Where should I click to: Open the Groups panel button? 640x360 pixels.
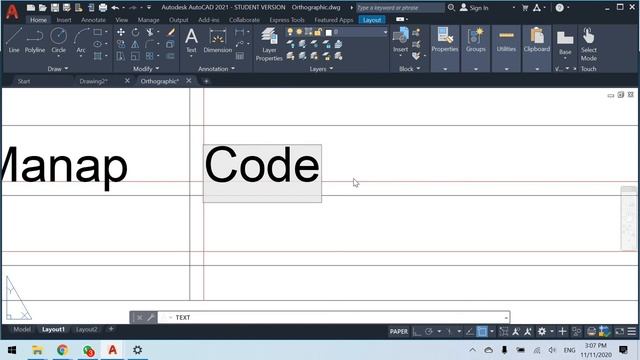pyautogui.click(x=476, y=40)
